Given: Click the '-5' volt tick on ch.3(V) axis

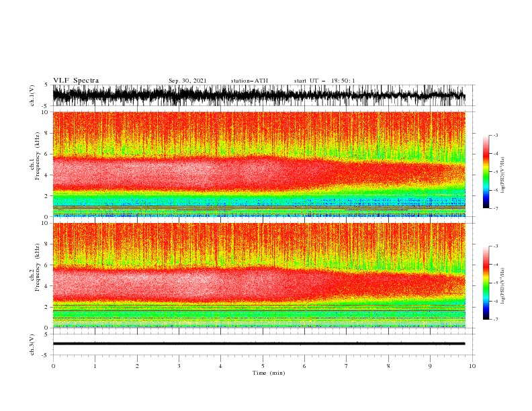Looking at the screenshot, I should [46, 355].
